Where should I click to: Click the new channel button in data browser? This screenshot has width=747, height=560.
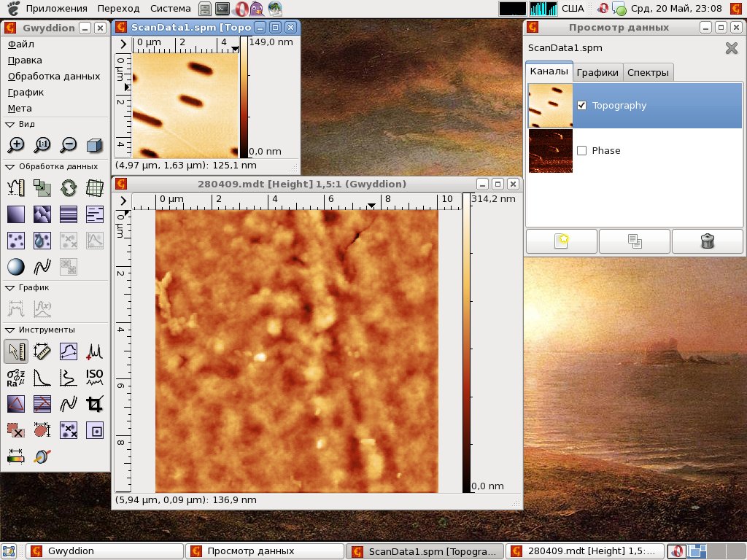click(x=562, y=241)
